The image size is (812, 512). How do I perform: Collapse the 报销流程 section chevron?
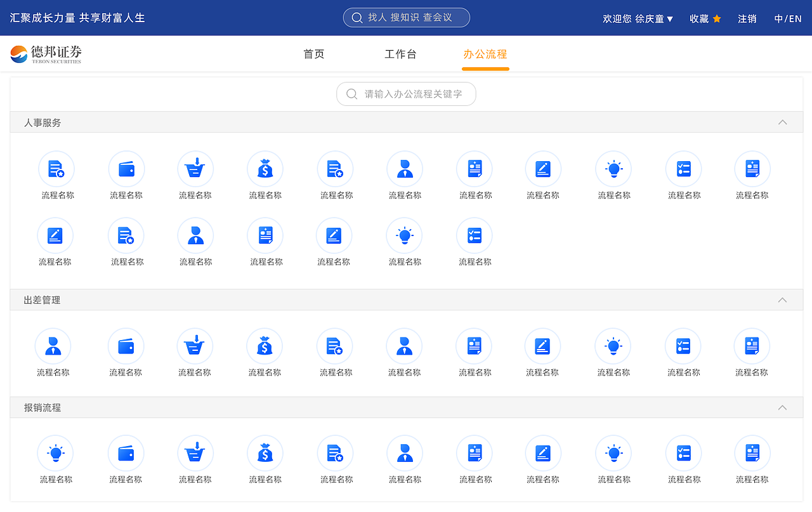[x=783, y=408]
